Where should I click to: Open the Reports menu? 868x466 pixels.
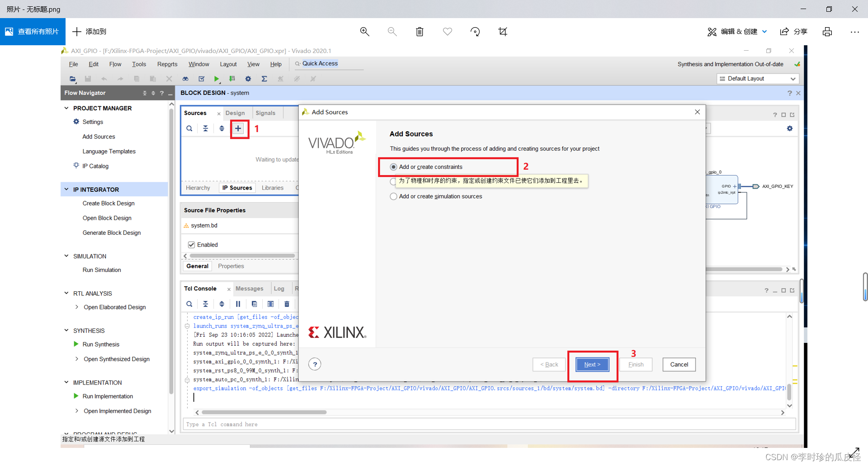(x=167, y=64)
